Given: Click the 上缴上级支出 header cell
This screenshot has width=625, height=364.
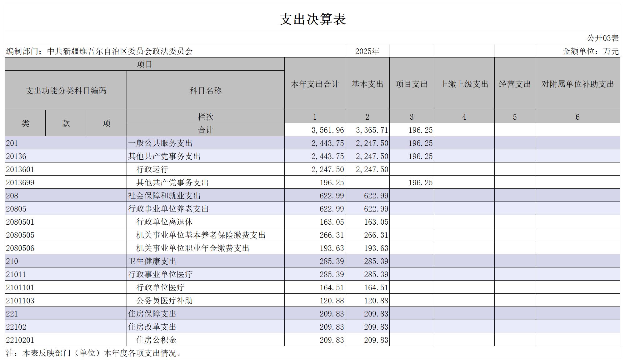Looking at the screenshot, I should [464, 84].
